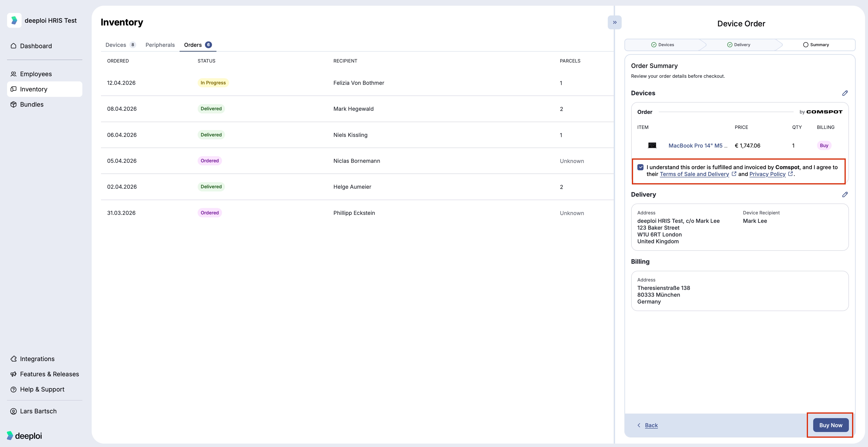Click the Ordered badge for 05.04.2026
This screenshot has height=447, width=868.
tap(209, 161)
